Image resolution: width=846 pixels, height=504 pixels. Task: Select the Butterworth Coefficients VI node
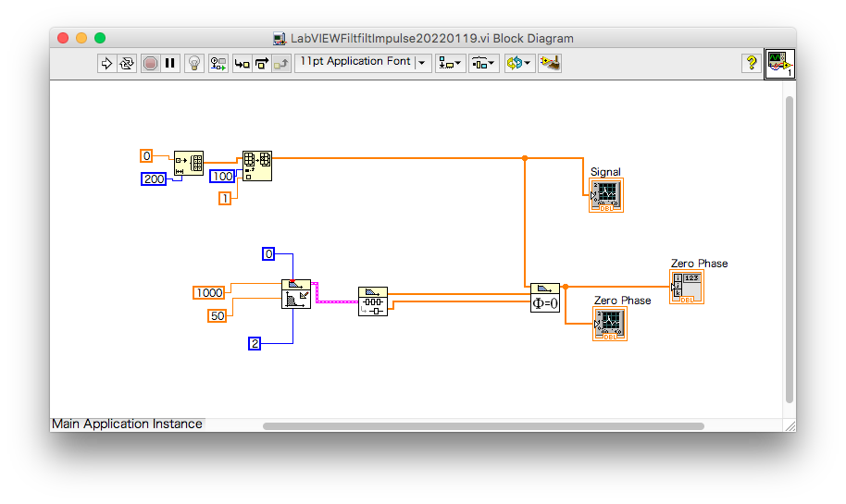coord(296,294)
